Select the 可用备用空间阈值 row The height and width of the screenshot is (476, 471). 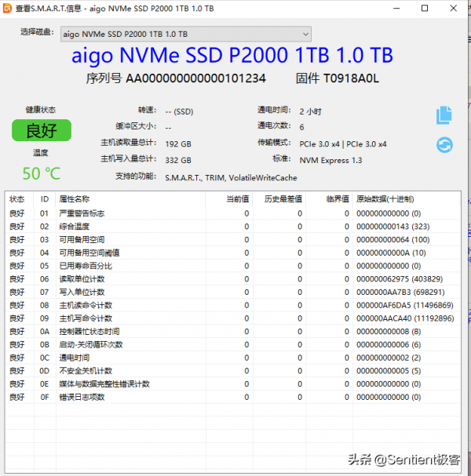pos(233,253)
